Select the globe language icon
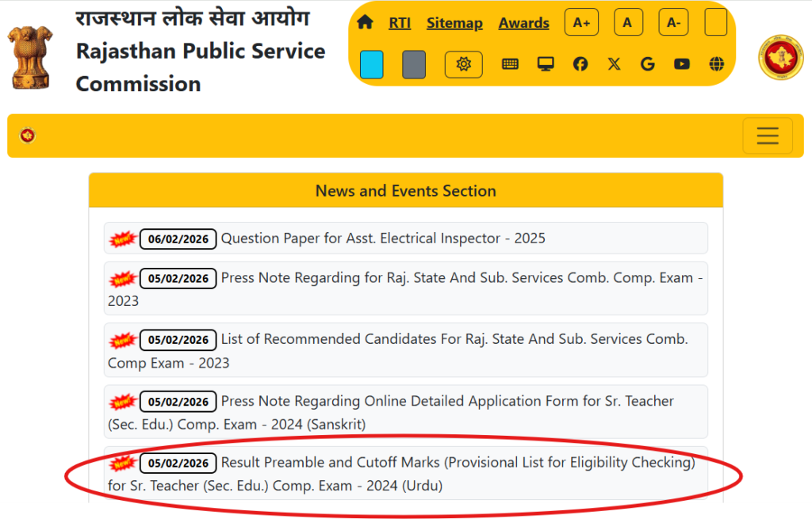 coord(715,63)
